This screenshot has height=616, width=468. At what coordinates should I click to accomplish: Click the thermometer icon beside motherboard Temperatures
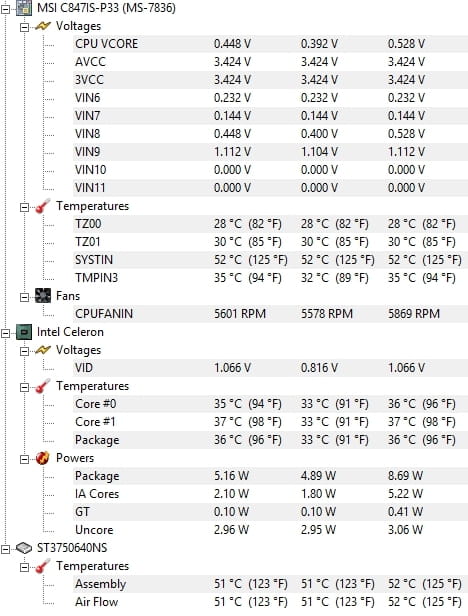(x=42, y=206)
